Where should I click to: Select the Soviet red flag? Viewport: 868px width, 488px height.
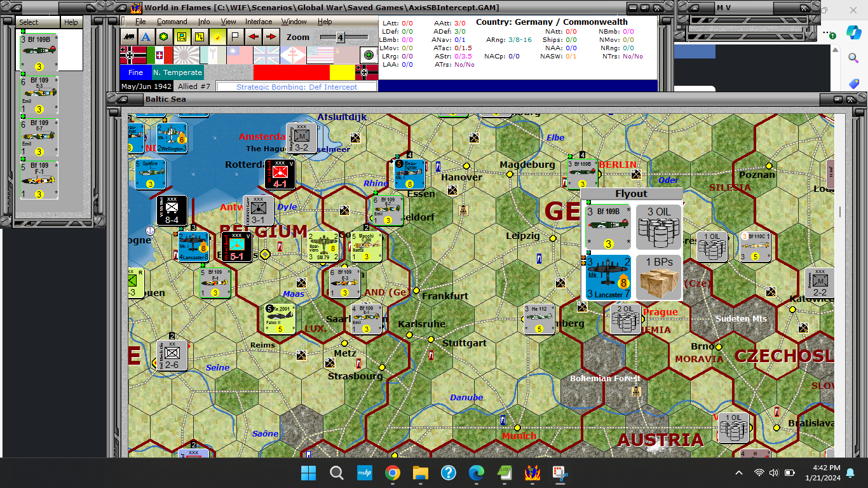click(347, 55)
